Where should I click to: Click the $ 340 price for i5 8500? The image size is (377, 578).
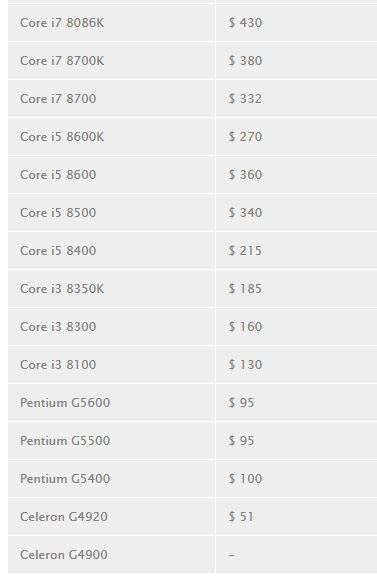tap(245, 212)
